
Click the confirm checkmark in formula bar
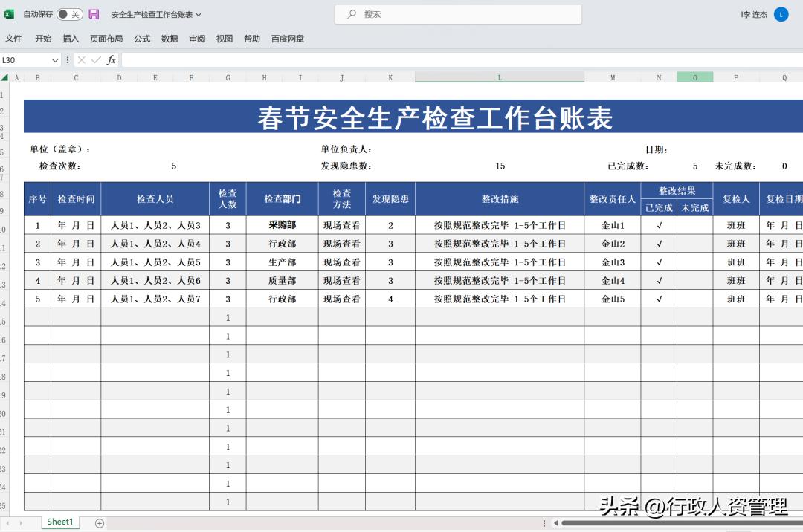coord(97,60)
